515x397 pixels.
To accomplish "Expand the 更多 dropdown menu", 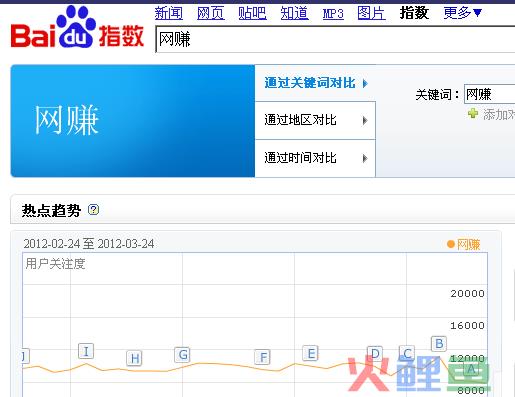I will [x=462, y=13].
